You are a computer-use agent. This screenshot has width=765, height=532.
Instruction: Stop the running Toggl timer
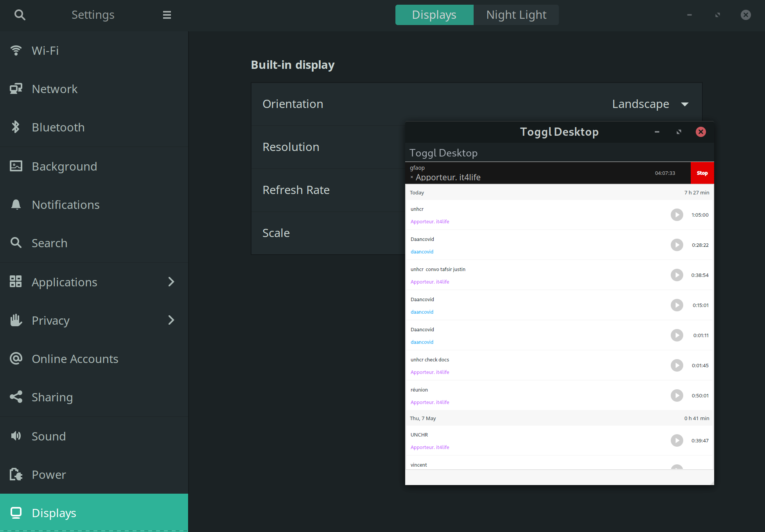(702, 173)
